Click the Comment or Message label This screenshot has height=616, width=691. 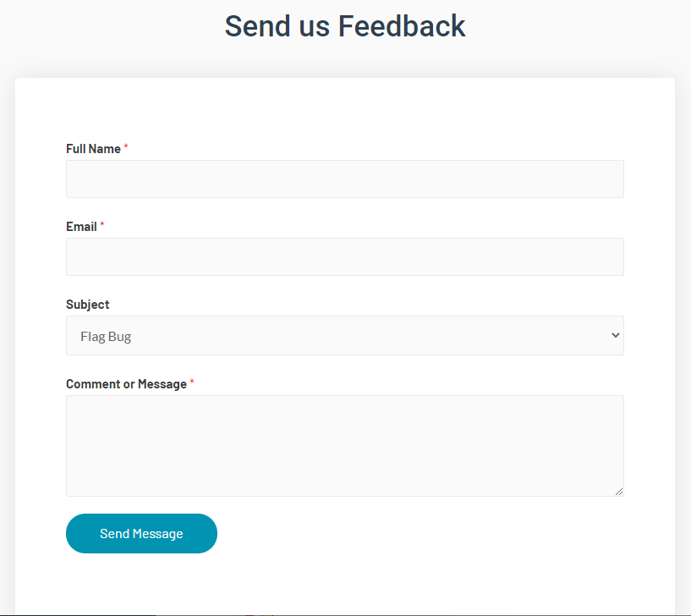(x=126, y=384)
